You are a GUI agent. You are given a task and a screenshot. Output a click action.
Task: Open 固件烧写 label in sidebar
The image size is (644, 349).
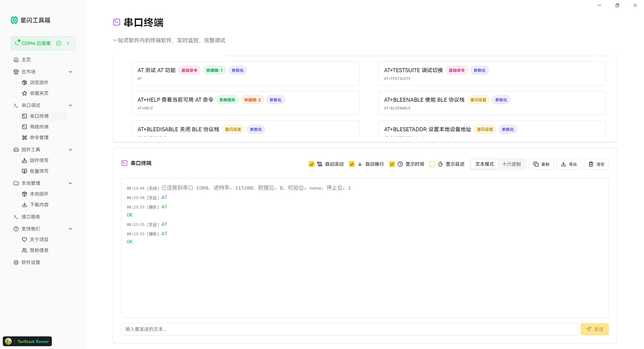click(39, 160)
